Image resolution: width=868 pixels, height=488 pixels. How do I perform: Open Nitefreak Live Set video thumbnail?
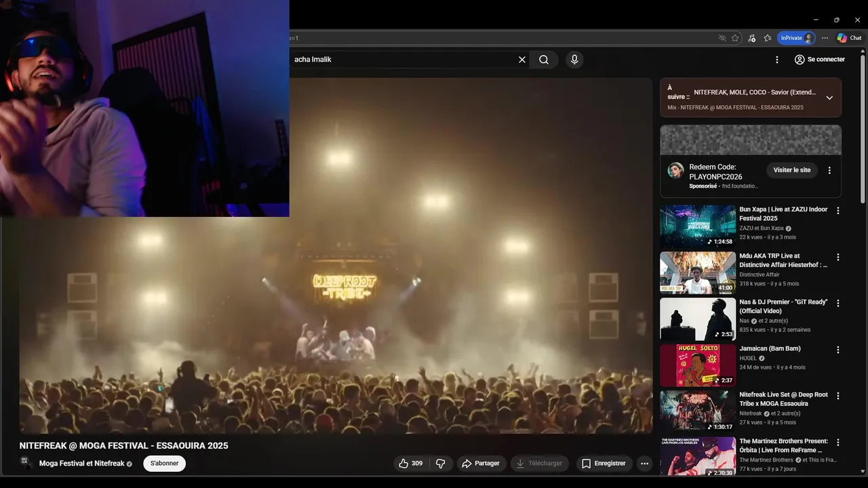click(x=698, y=411)
